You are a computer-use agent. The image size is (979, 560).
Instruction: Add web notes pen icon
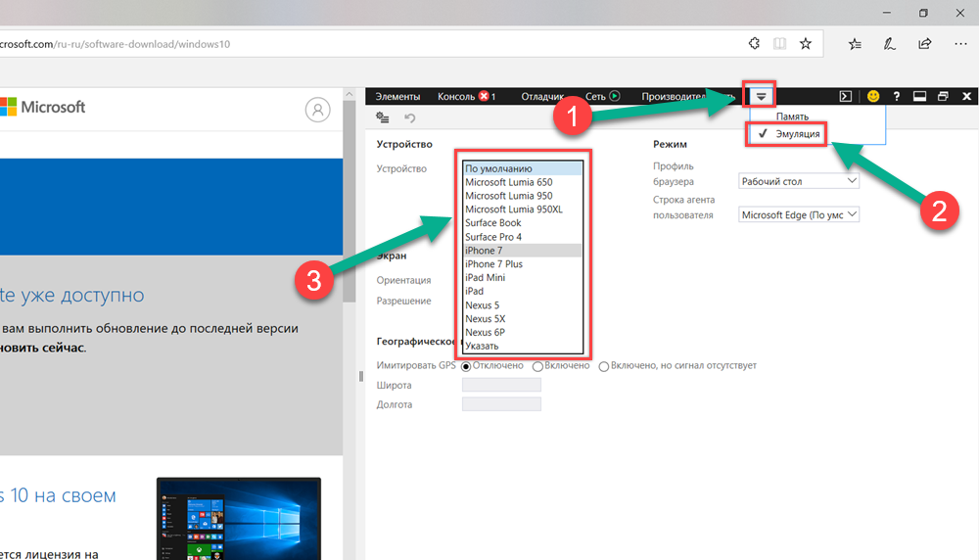pyautogui.click(x=890, y=44)
